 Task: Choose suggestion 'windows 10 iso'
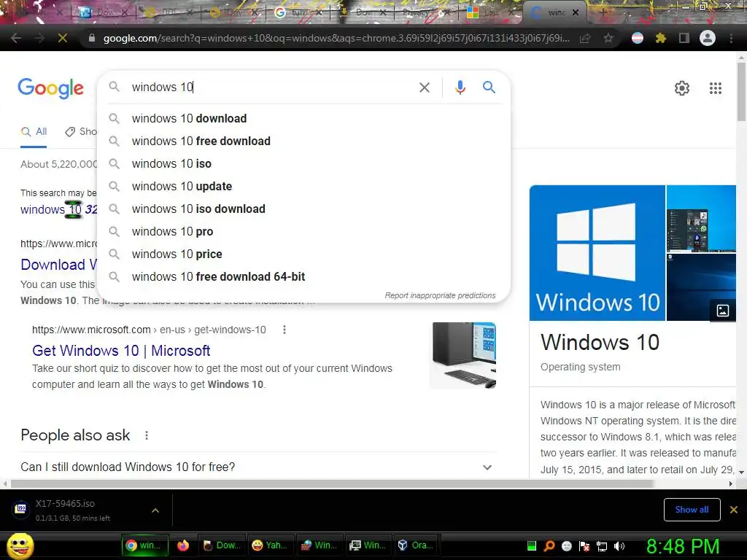[x=303, y=164]
